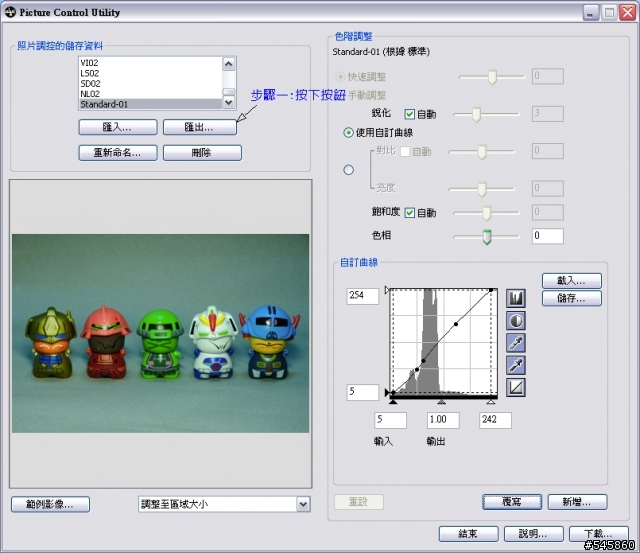Click the 匯入... import button

pyautogui.click(x=118, y=127)
